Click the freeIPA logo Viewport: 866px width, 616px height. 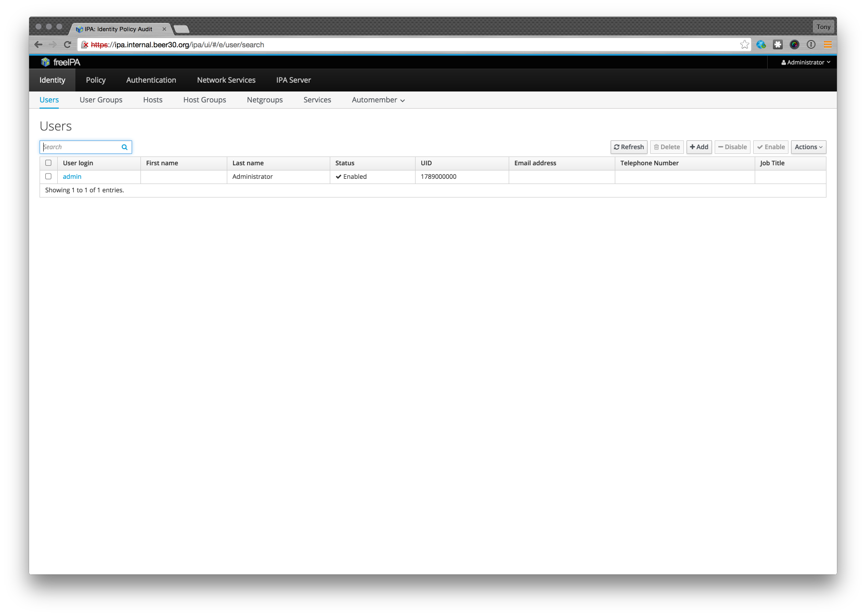(60, 62)
